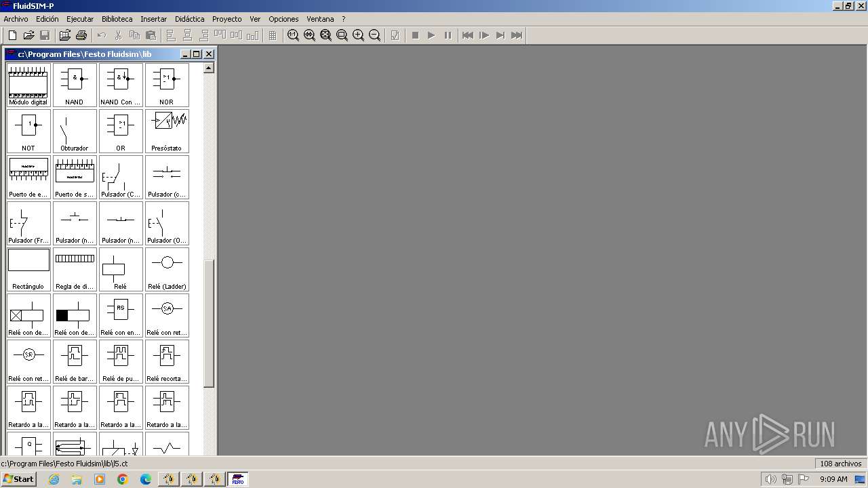Click the single step play icon
Viewport: 868px width, 488px height.
(x=484, y=35)
